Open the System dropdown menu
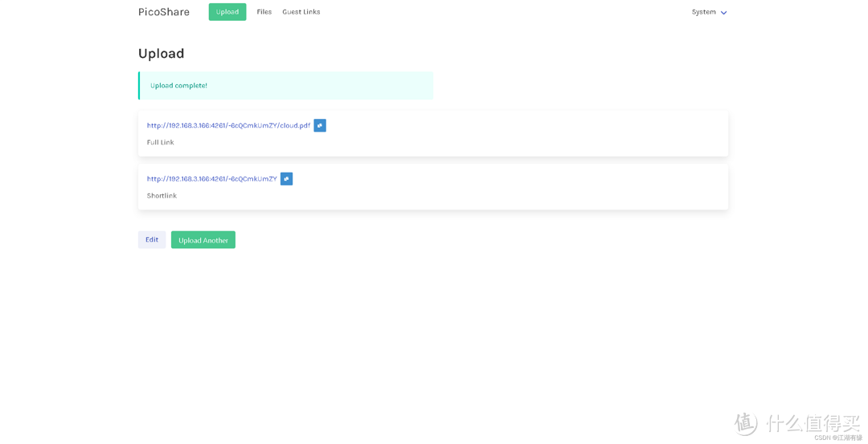The image size is (868, 444). (x=709, y=12)
